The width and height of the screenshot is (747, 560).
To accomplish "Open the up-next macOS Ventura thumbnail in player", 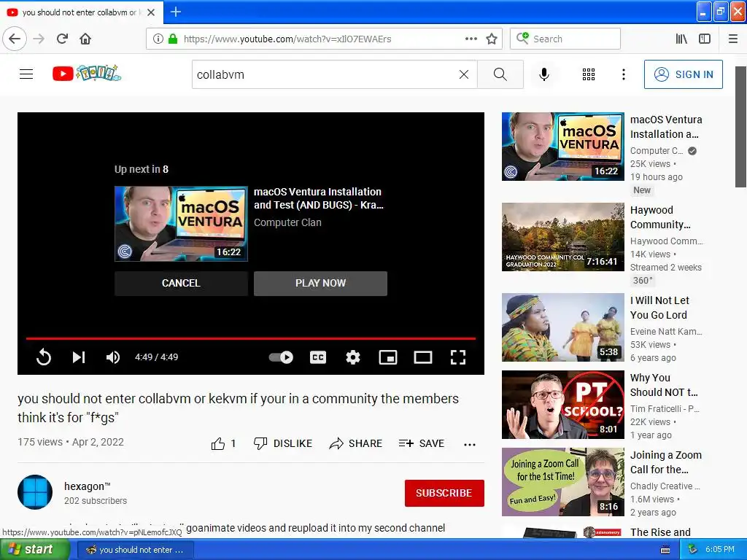I will point(181,224).
